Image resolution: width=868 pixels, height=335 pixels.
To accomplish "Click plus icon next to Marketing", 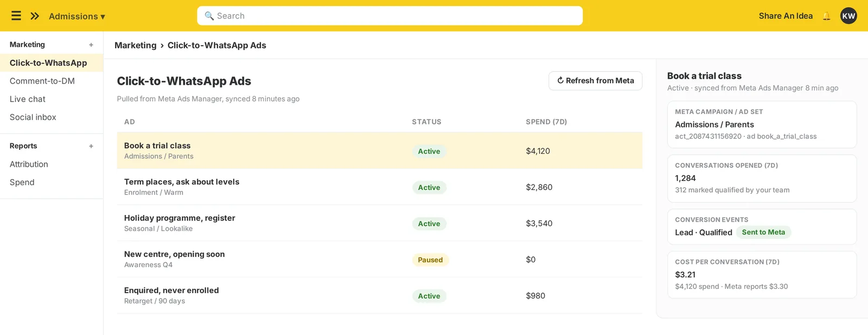I will pyautogui.click(x=91, y=45).
